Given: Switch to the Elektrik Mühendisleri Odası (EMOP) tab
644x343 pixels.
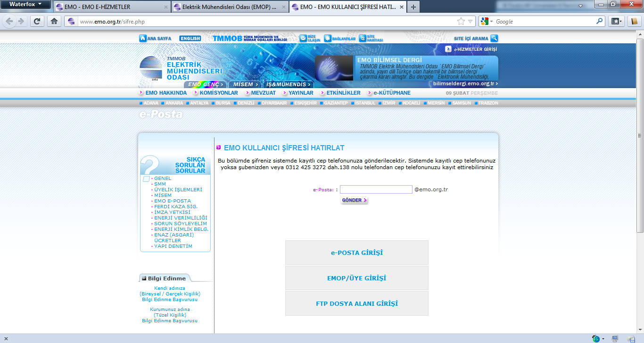Looking at the screenshot, I should 230,7.
